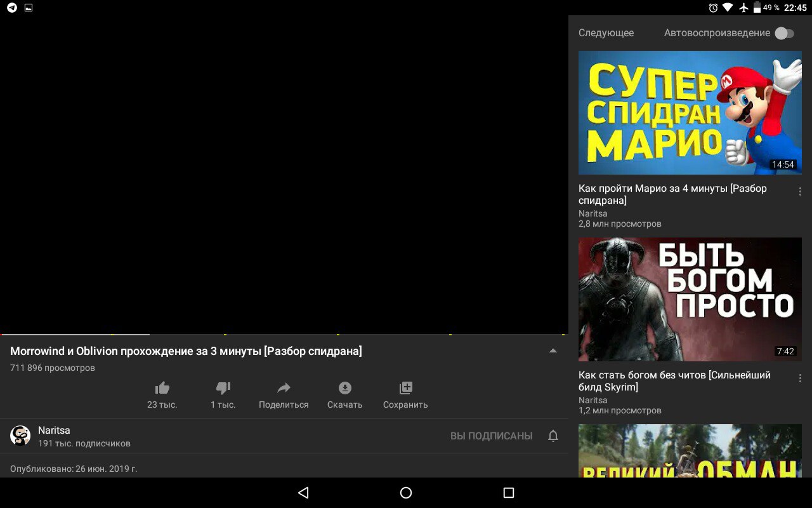
Task: Tap the black video player area
Action: coord(284,173)
